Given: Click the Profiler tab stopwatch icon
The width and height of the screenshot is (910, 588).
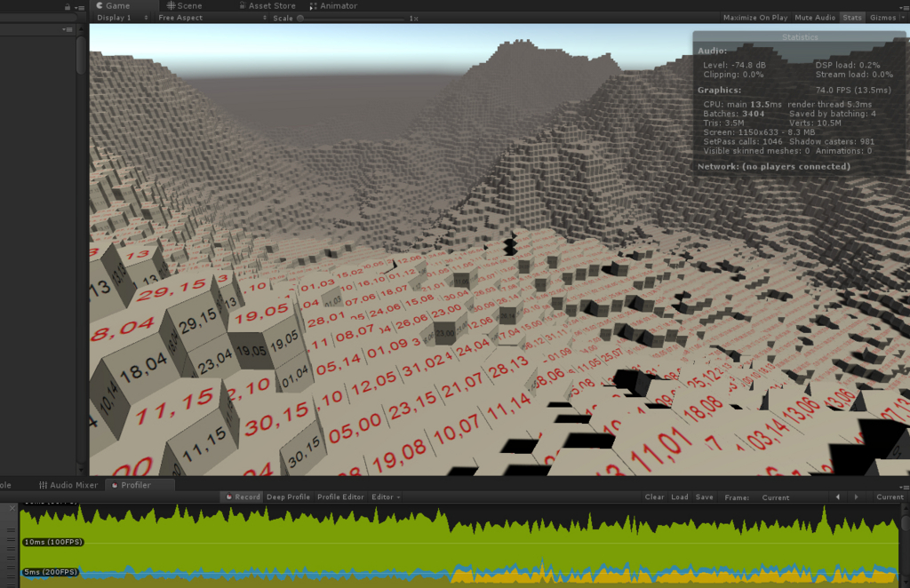Looking at the screenshot, I should 115,485.
